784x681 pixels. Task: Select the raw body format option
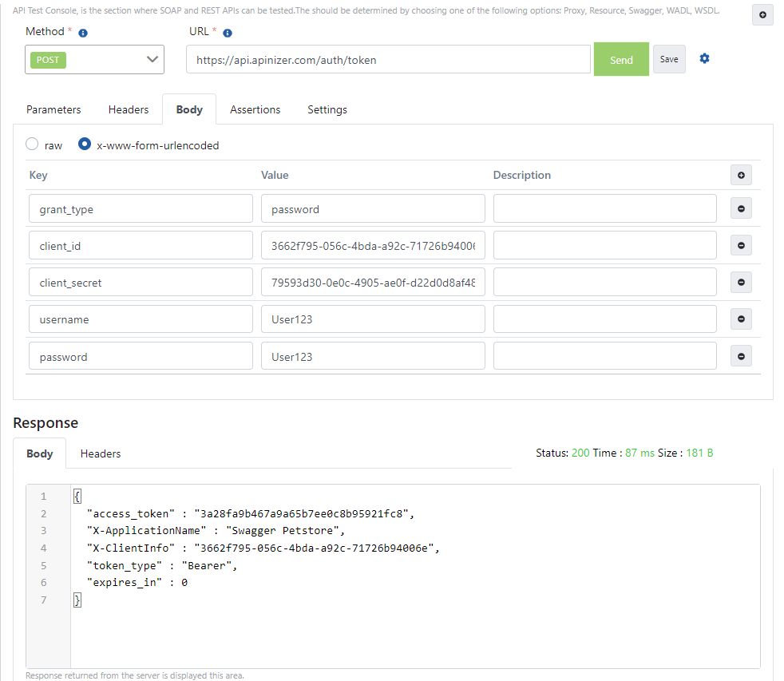click(32, 145)
